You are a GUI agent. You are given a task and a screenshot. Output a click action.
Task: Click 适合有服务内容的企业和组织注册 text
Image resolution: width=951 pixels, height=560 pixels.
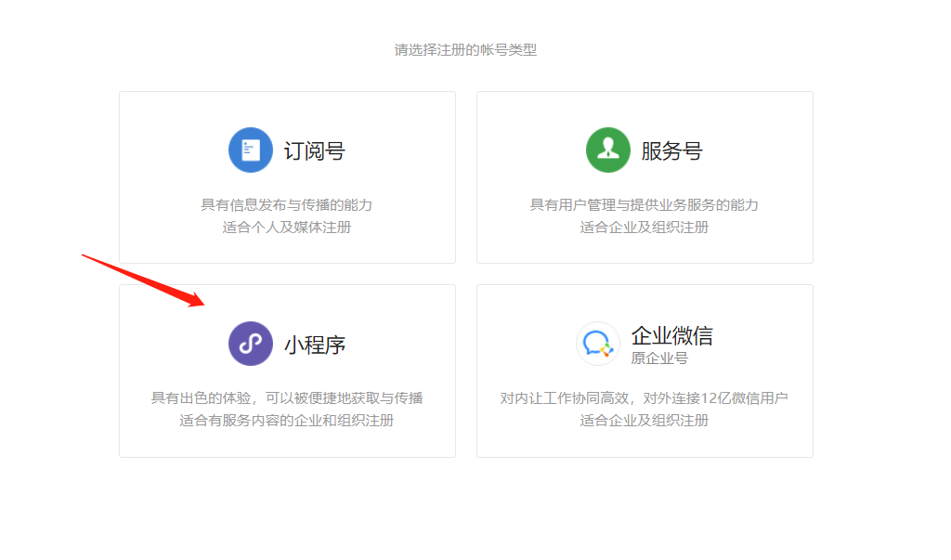point(287,421)
